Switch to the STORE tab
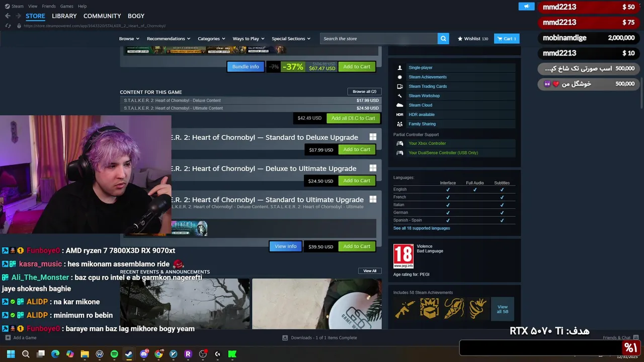Image resolution: width=644 pixels, height=362 pixels. click(35, 16)
